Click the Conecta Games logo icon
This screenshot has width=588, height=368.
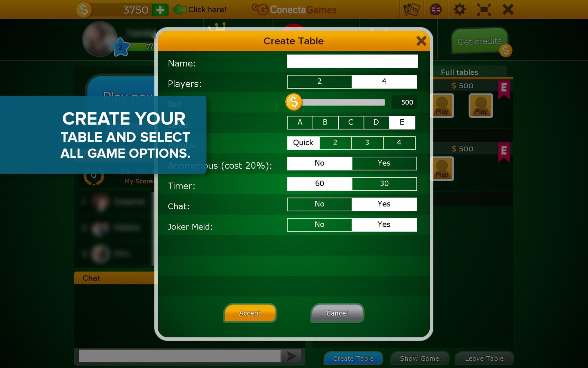(256, 9)
